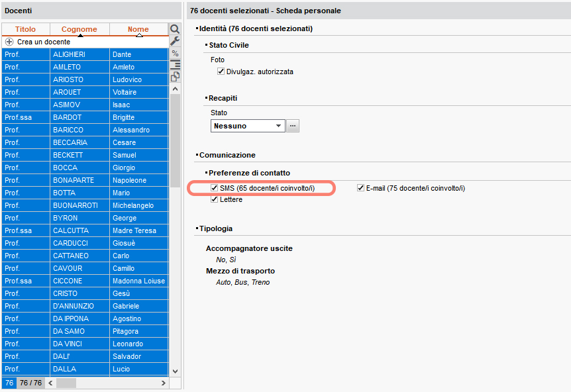Select the ASIMOV Isaac row
The width and height of the screenshot is (571, 392).
coord(85,105)
